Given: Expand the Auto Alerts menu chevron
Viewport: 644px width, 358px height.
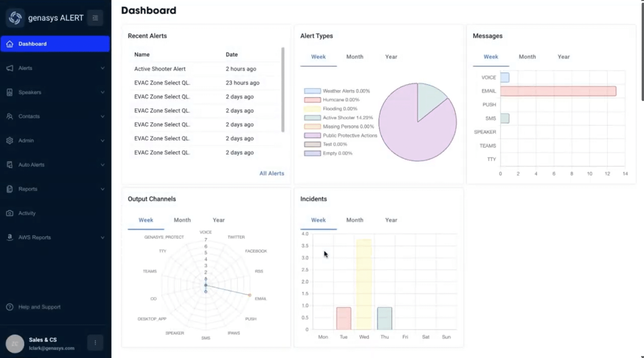Looking at the screenshot, I should (102, 165).
